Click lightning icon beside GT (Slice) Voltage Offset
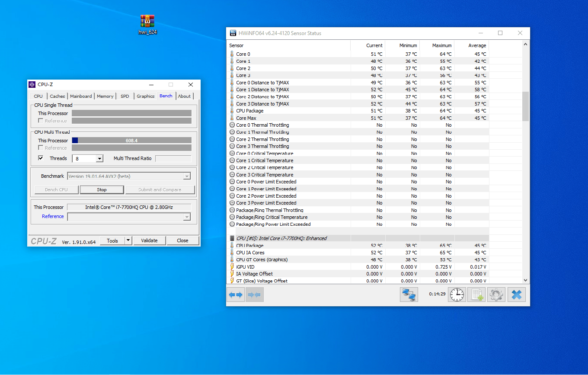Image resolution: width=588 pixels, height=375 pixels. tap(232, 281)
